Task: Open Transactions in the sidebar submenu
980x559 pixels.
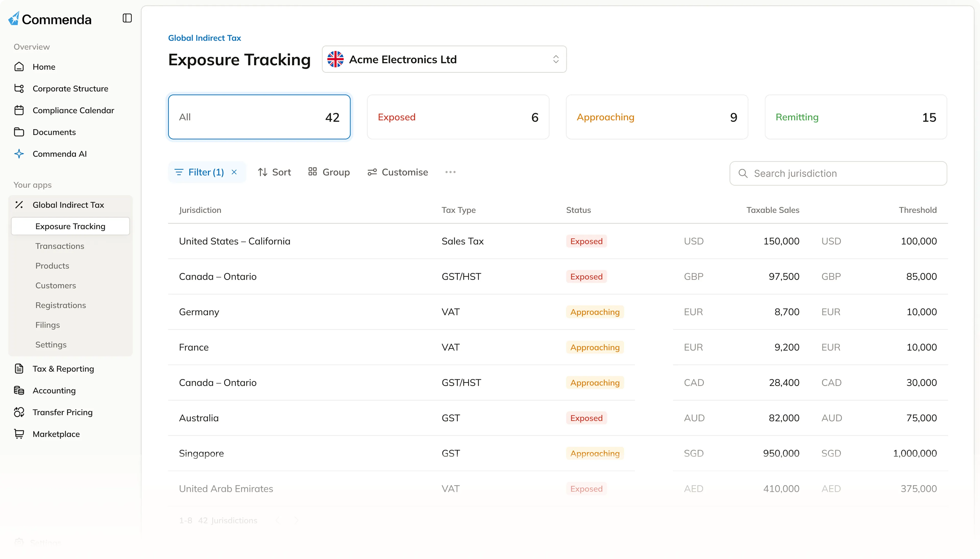Action: pyautogui.click(x=59, y=246)
